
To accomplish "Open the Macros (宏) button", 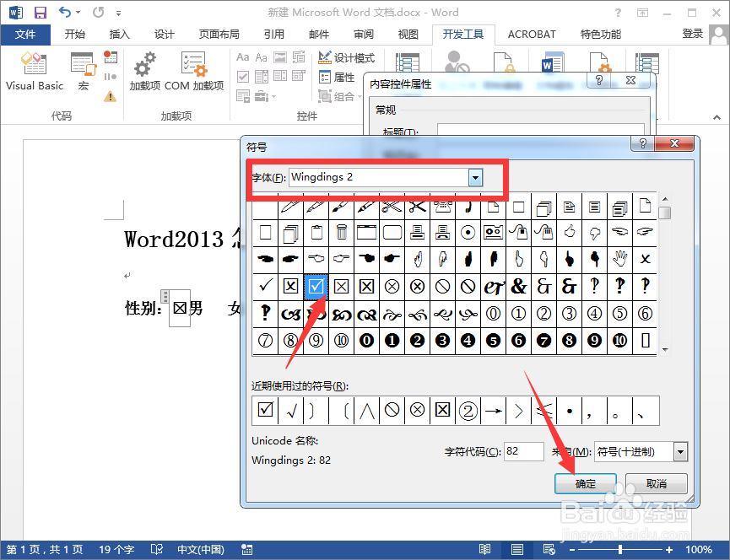I will point(84,71).
